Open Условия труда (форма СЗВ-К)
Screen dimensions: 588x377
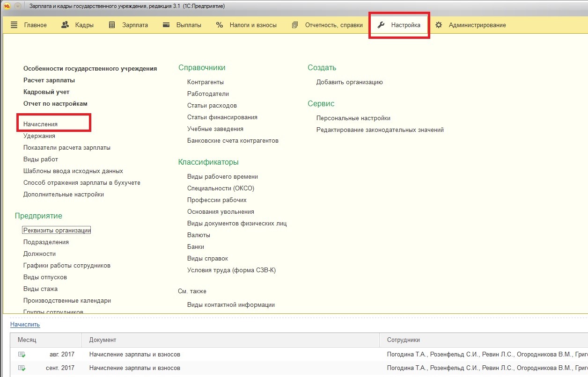tap(231, 270)
